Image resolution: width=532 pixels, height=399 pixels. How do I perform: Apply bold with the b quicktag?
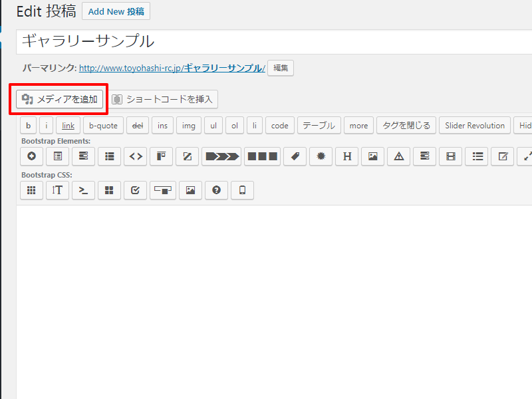tap(28, 126)
